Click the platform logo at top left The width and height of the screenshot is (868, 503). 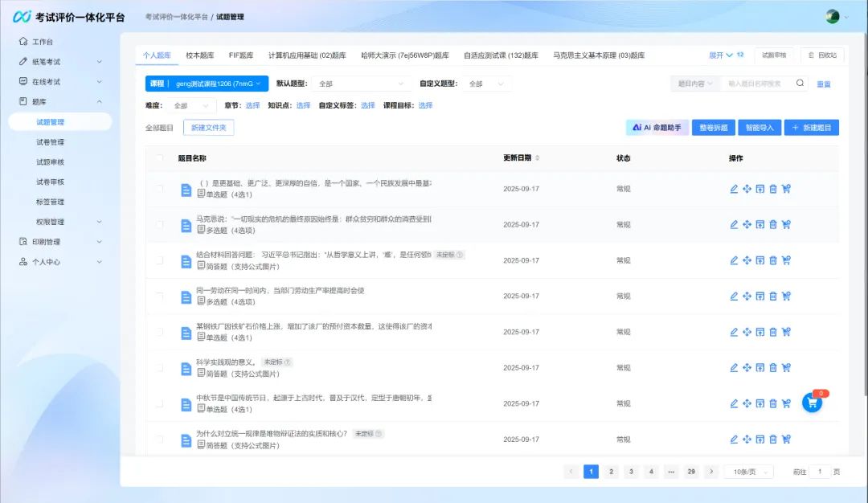22,17
